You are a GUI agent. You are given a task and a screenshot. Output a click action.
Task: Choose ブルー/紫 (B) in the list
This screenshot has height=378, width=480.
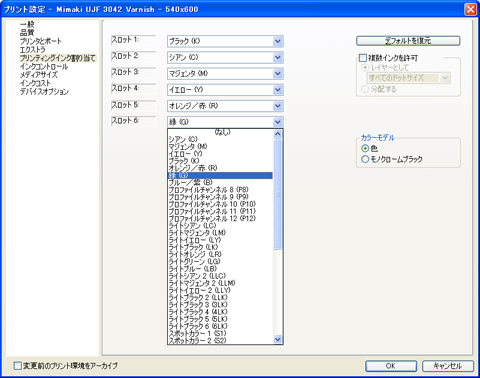click(220, 182)
